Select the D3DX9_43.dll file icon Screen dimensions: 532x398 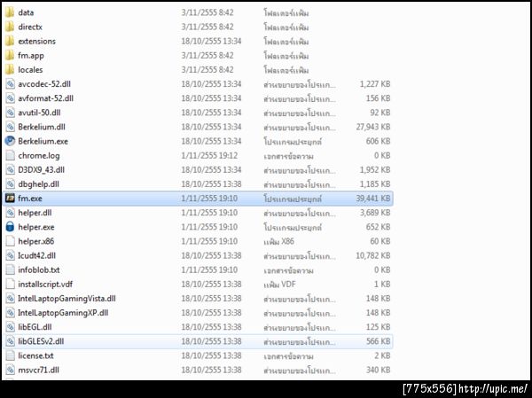click(x=10, y=169)
